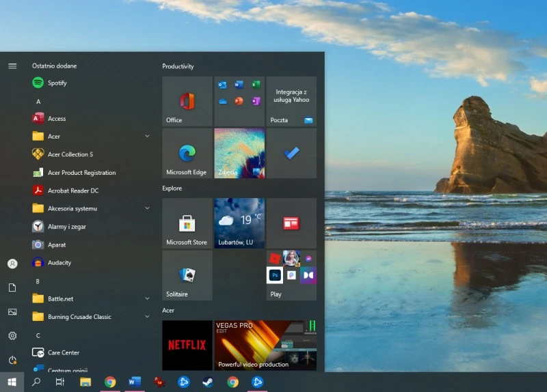Image resolution: width=547 pixels, height=392 pixels.
Task: Launch Audacity from the app list
Action: pyautogui.click(x=91, y=262)
